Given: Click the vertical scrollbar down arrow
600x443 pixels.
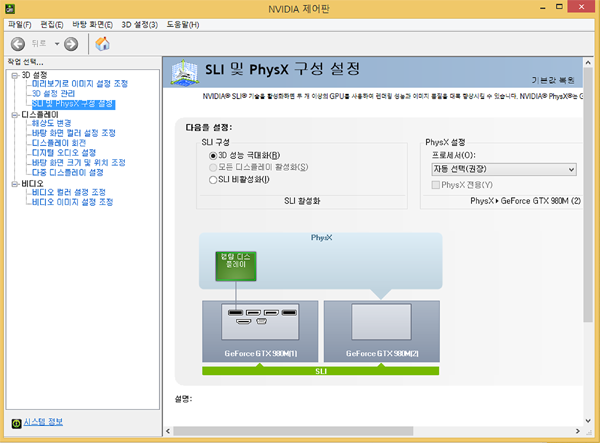Looking at the screenshot, I should (588, 421).
